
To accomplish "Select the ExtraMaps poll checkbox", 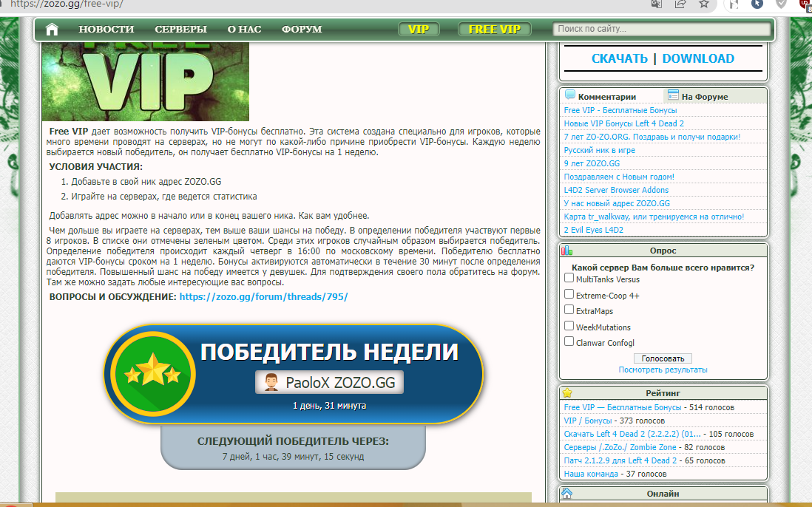I will [x=569, y=310].
